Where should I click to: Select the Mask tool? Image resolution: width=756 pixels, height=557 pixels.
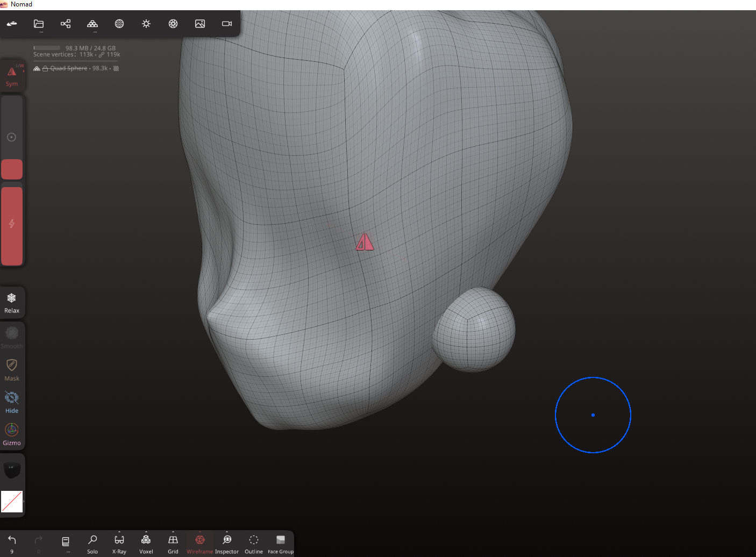pyautogui.click(x=12, y=370)
